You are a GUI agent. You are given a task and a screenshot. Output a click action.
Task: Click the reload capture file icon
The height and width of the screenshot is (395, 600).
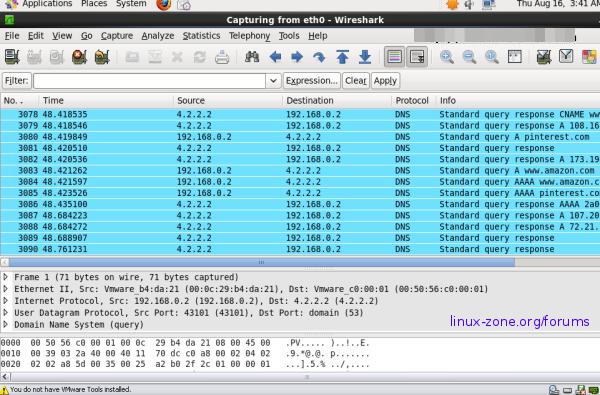pyautogui.click(x=199, y=57)
